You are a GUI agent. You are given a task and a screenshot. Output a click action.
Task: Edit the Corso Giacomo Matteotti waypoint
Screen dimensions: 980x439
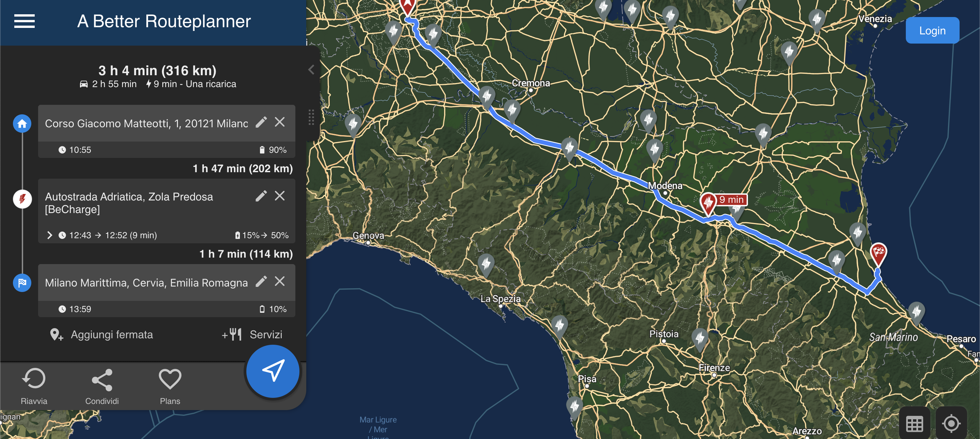click(261, 123)
